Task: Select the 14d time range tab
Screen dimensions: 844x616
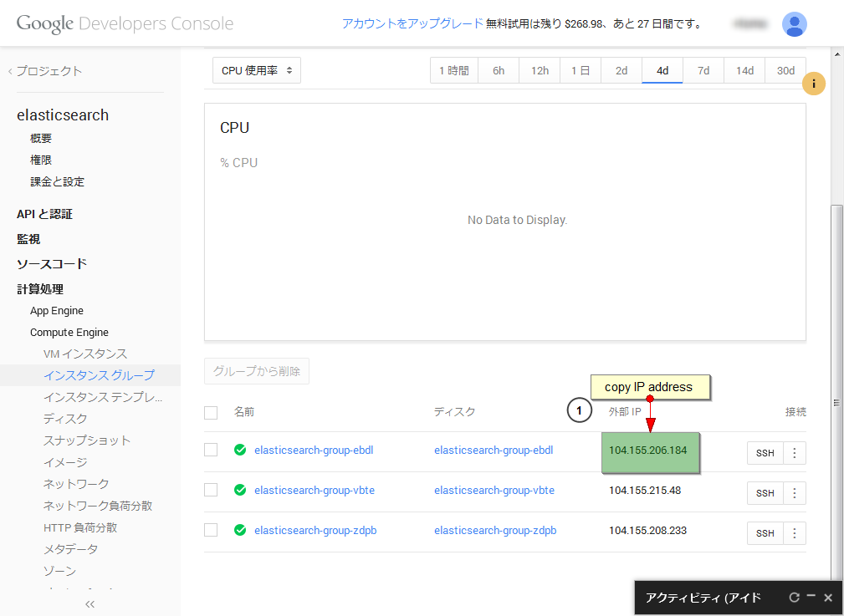Action: (744, 70)
